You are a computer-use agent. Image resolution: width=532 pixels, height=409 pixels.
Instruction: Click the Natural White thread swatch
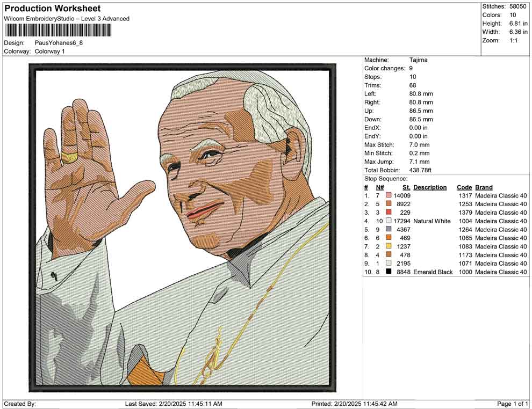(x=389, y=221)
